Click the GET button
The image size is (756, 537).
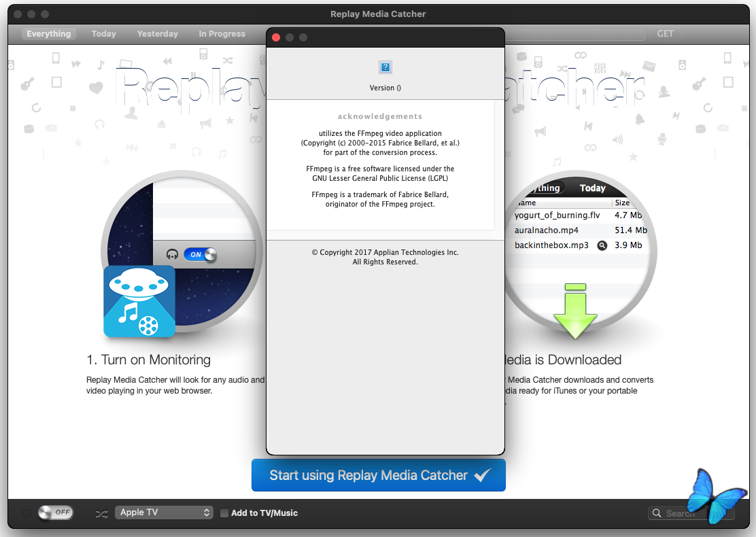[x=665, y=34]
